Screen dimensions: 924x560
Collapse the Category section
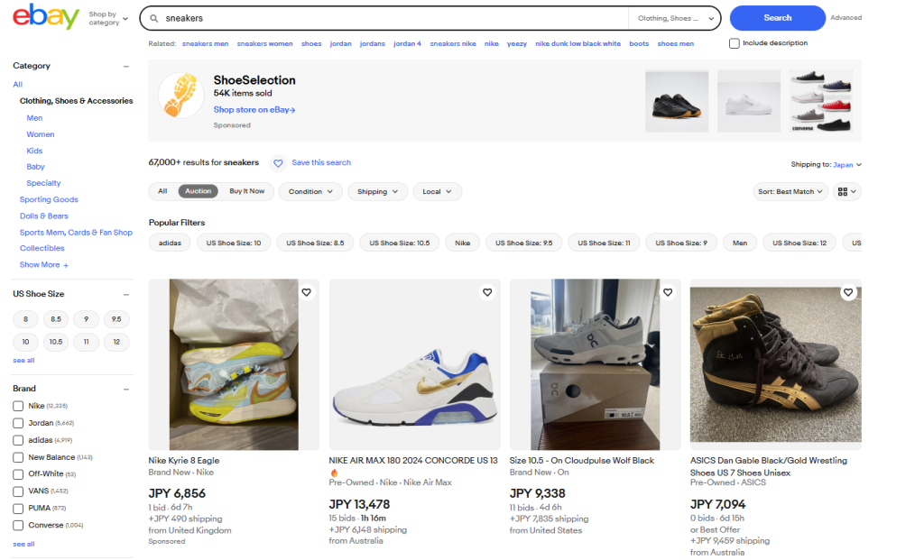coord(126,66)
